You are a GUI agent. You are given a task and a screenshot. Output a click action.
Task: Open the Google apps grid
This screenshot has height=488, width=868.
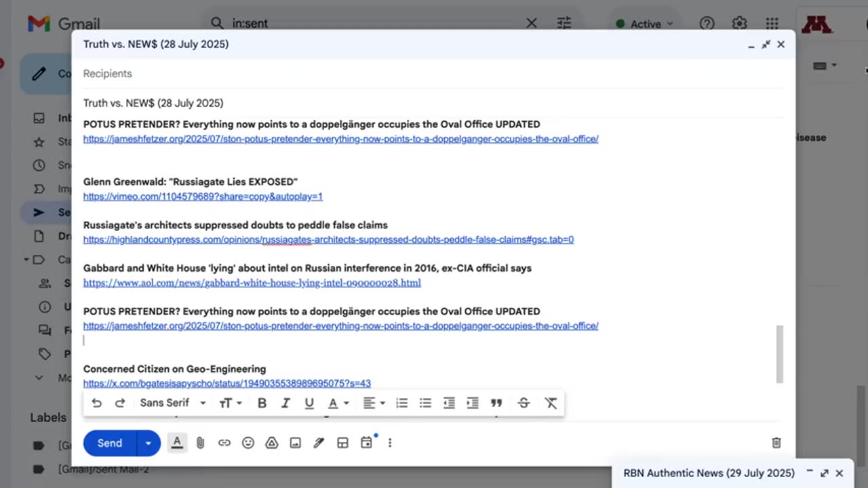pos(772,24)
